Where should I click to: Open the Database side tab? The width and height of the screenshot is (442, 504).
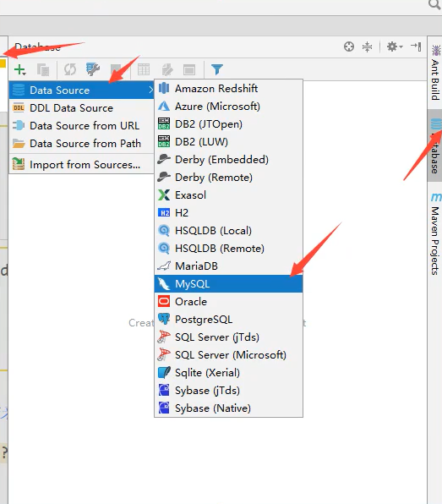click(x=435, y=145)
